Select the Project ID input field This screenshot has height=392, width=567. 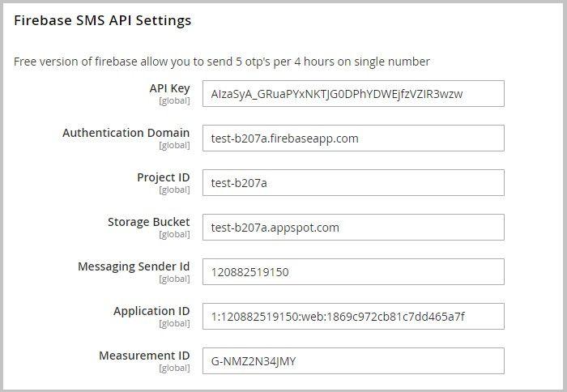click(353, 183)
